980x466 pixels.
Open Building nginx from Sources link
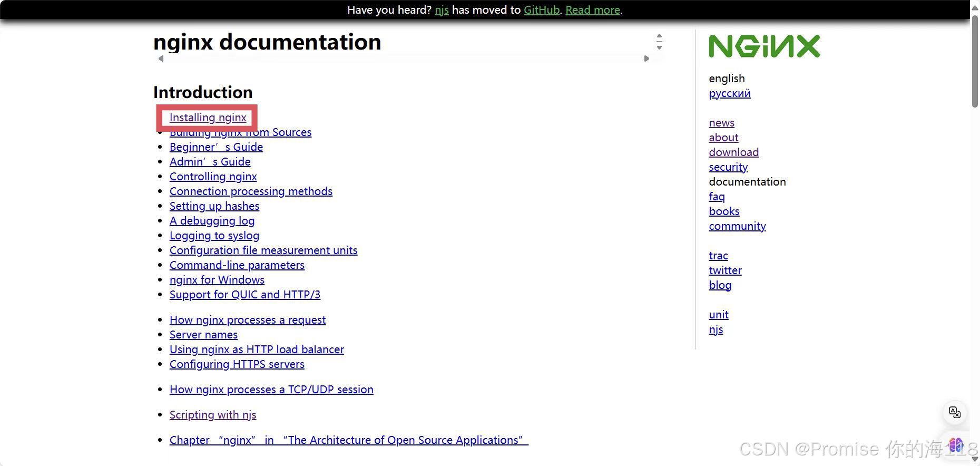point(240,132)
